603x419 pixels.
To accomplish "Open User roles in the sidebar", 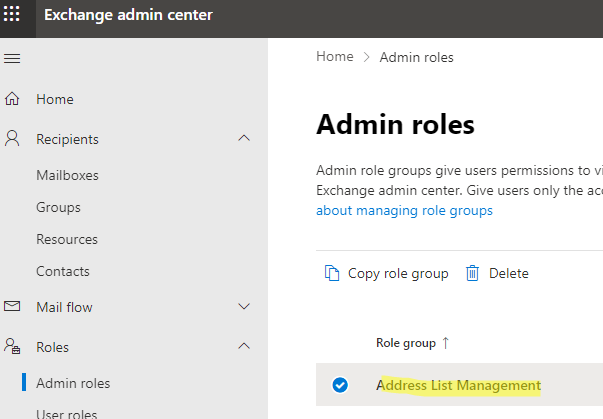I will point(67,414).
